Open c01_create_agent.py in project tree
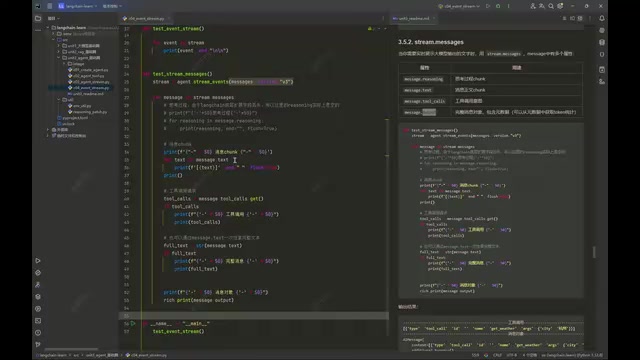 pos(88,70)
